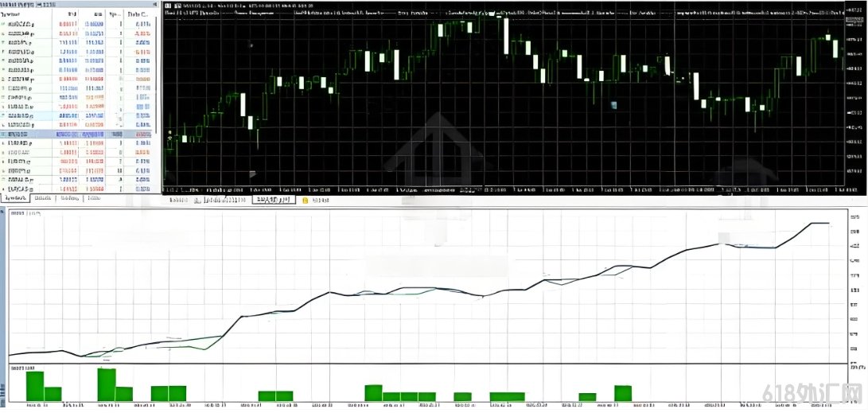
Task: Sort by the Bid column header
Action: [x=72, y=14]
